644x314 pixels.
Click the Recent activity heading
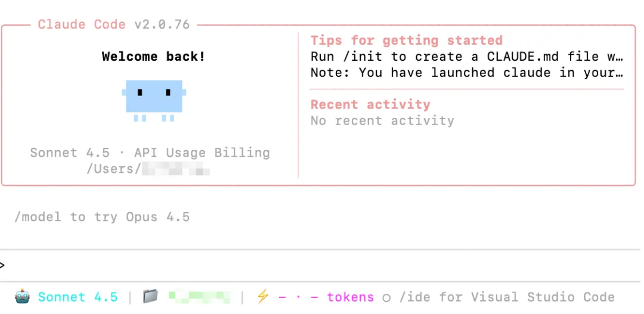(370, 105)
